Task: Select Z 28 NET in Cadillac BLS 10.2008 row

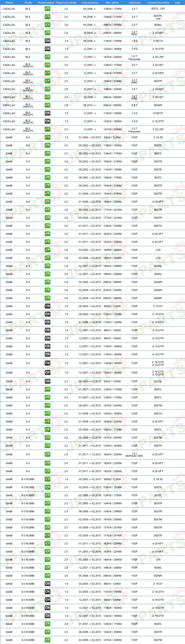Action: tap(158, 33)
